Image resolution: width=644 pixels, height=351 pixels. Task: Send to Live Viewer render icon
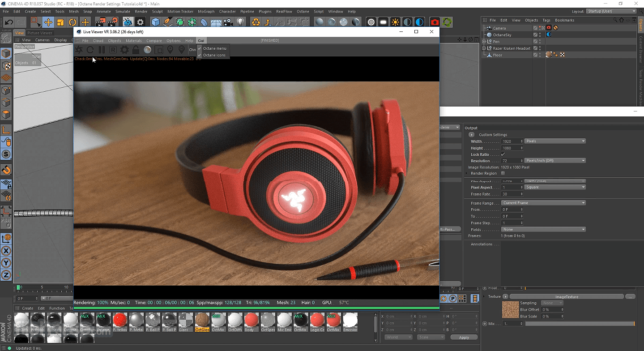(79, 50)
